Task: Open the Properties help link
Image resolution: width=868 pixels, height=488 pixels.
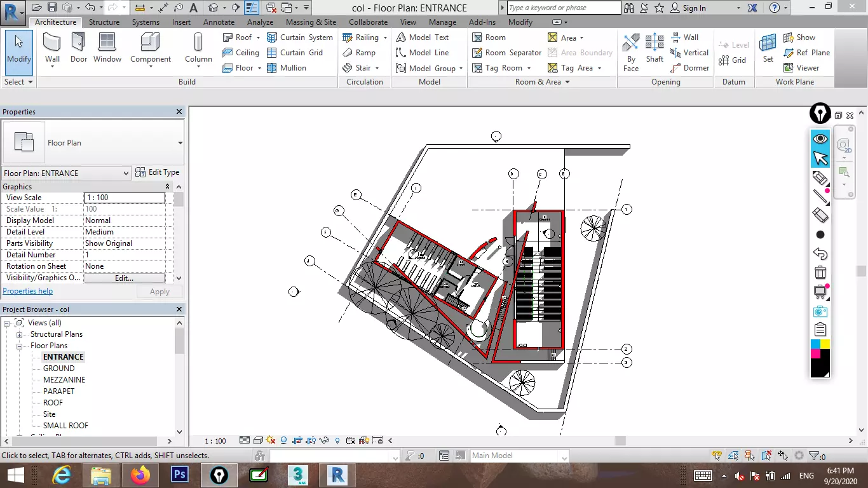Action: 27,291
